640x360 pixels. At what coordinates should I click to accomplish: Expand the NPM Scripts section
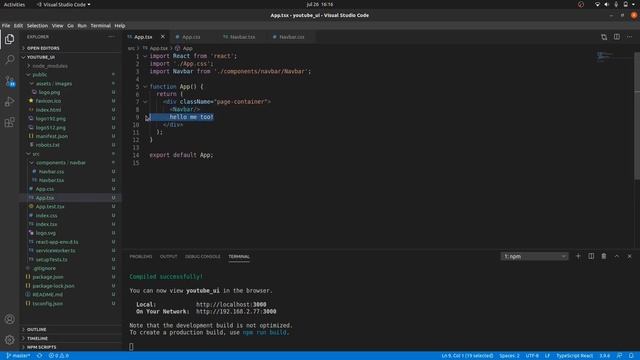[x=70, y=347]
